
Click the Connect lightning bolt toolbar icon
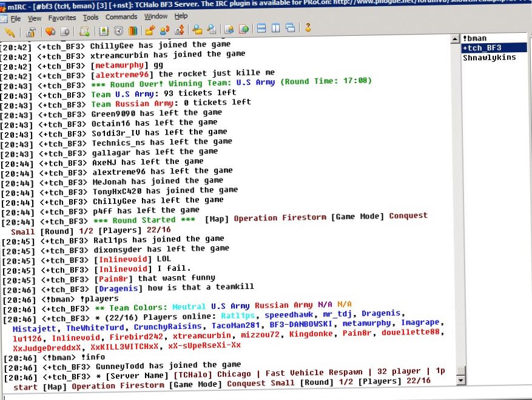[x=10, y=32]
